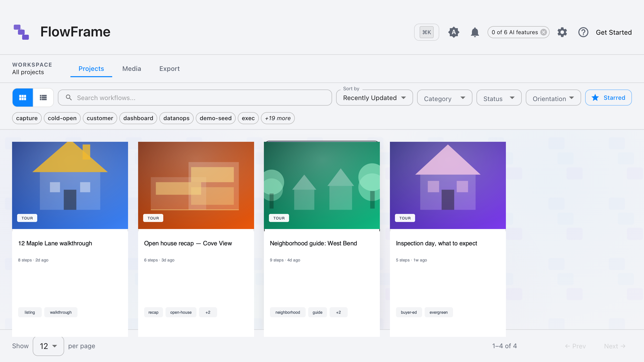Show +2 tags on Open house recap card
The width and height of the screenshot is (644, 362).
[208, 312]
